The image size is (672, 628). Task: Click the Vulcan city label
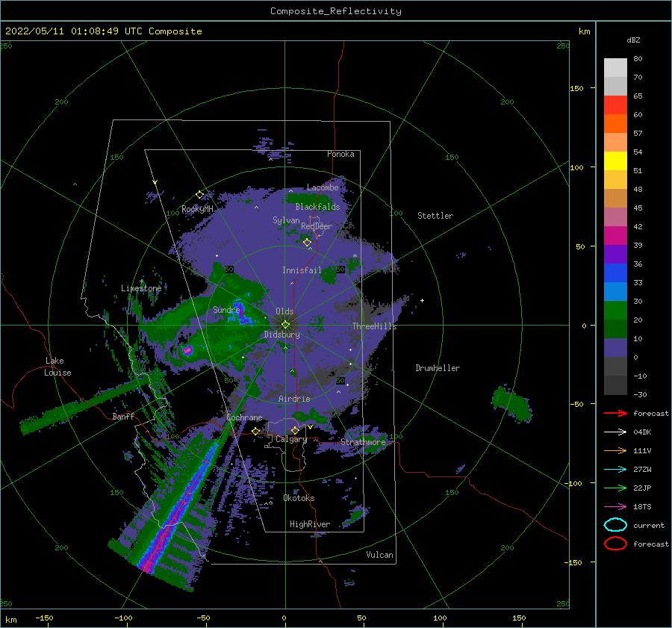point(380,555)
